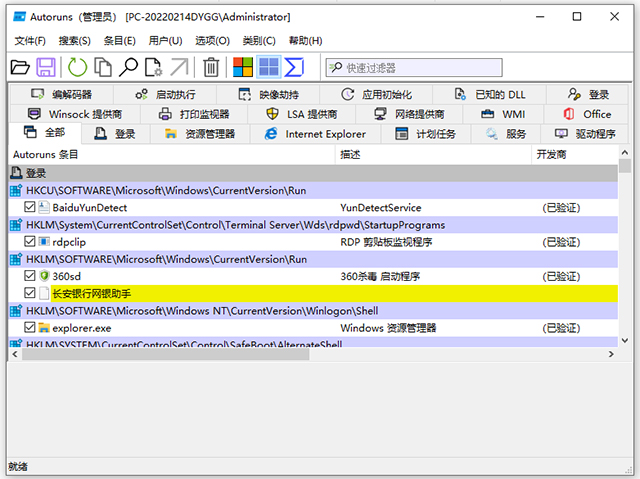Click the horizontal scrollbar left arrow
640x479 pixels.
[15, 354]
